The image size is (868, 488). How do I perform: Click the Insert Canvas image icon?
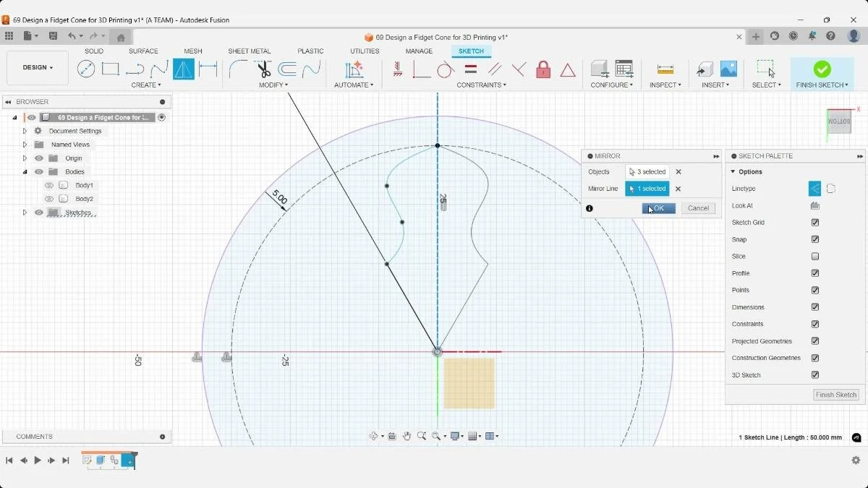pyautogui.click(x=728, y=69)
